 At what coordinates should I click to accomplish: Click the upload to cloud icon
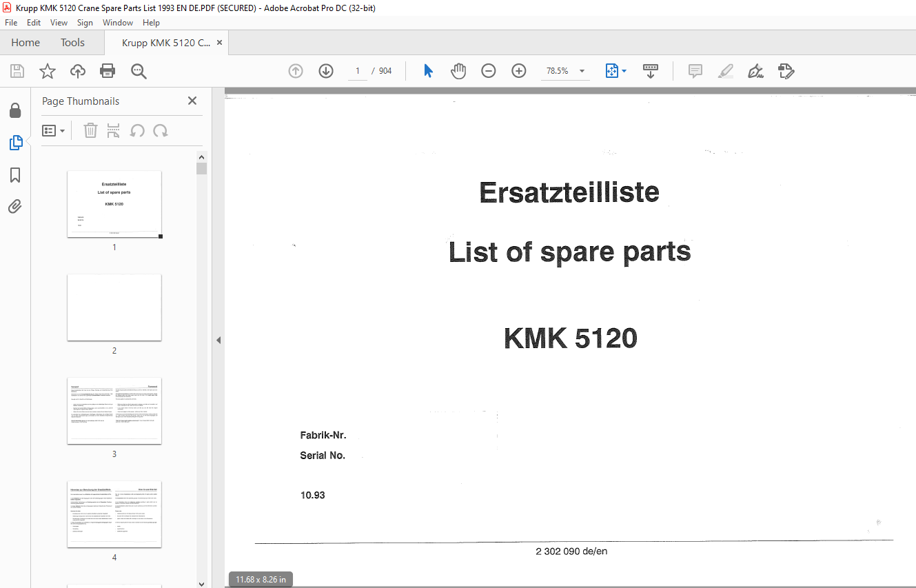[78, 71]
